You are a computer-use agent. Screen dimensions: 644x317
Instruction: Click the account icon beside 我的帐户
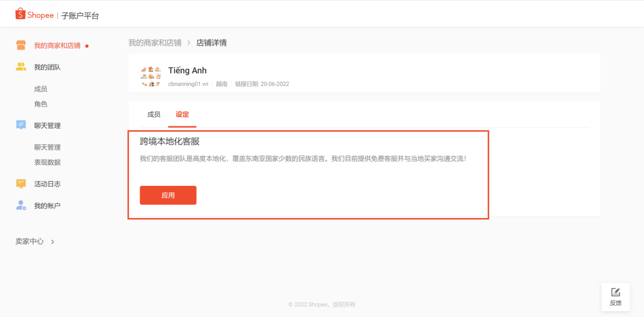tap(21, 206)
